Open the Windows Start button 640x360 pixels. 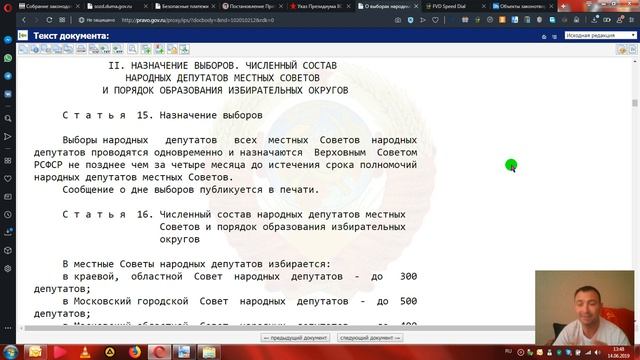tap(11, 352)
